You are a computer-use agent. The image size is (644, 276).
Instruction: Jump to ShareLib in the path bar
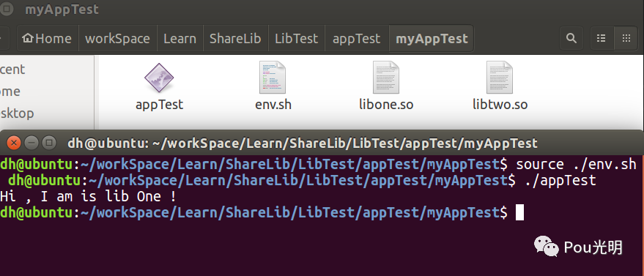235,39
